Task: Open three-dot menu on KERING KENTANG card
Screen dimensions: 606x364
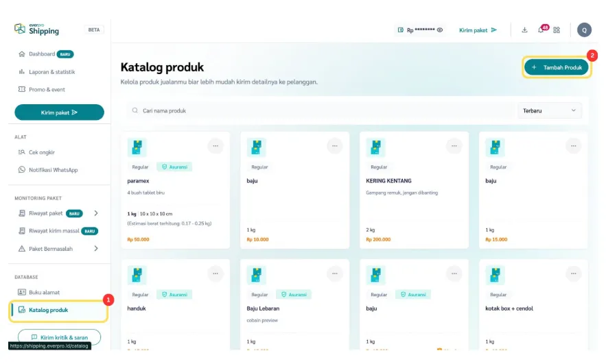Action: (x=454, y=145)
